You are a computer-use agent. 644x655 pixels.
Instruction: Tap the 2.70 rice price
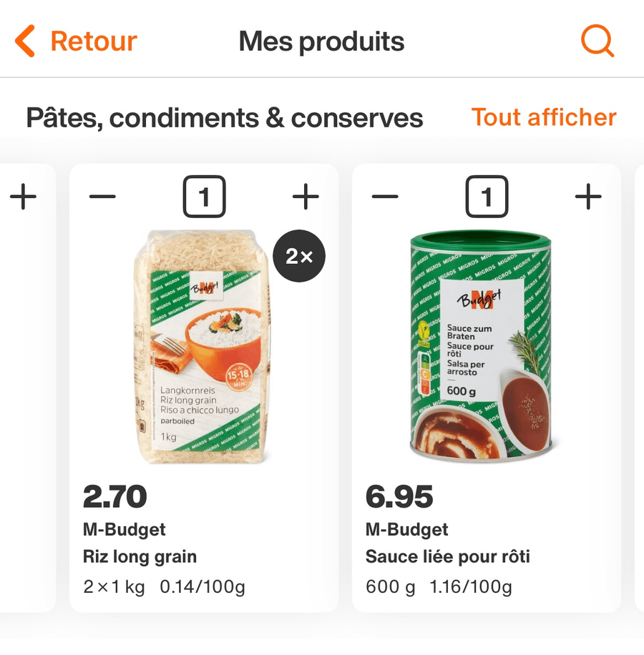[x=115, y=496]
